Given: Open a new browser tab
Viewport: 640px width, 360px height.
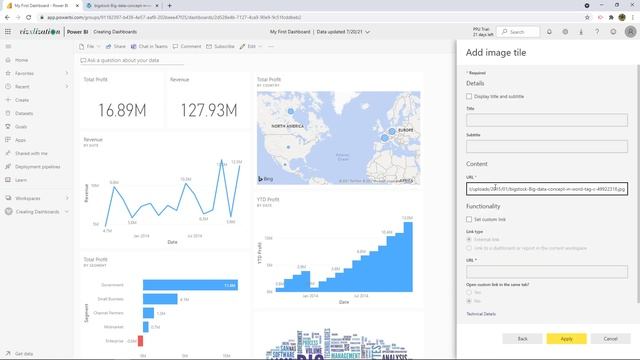Looking at the screenshot, I should pos(169,6).
